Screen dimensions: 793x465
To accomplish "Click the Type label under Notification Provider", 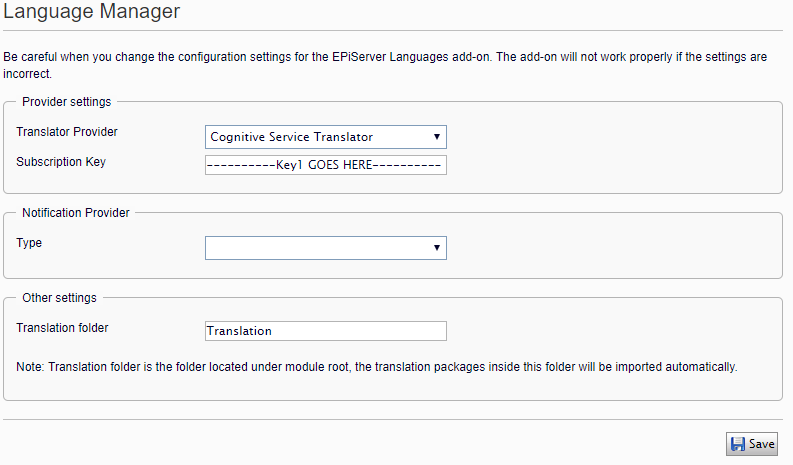I will (29, 243).
